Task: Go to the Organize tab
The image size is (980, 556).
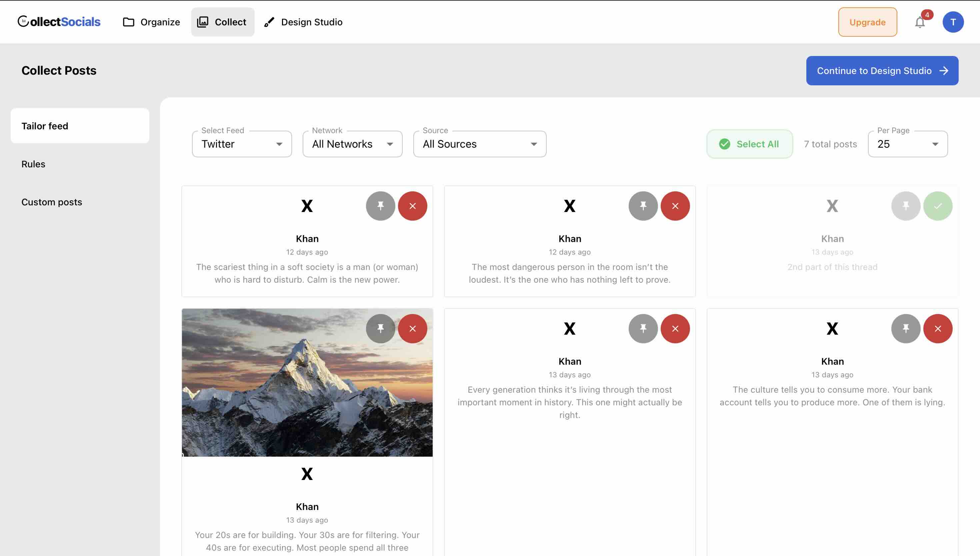Action: 151,22
